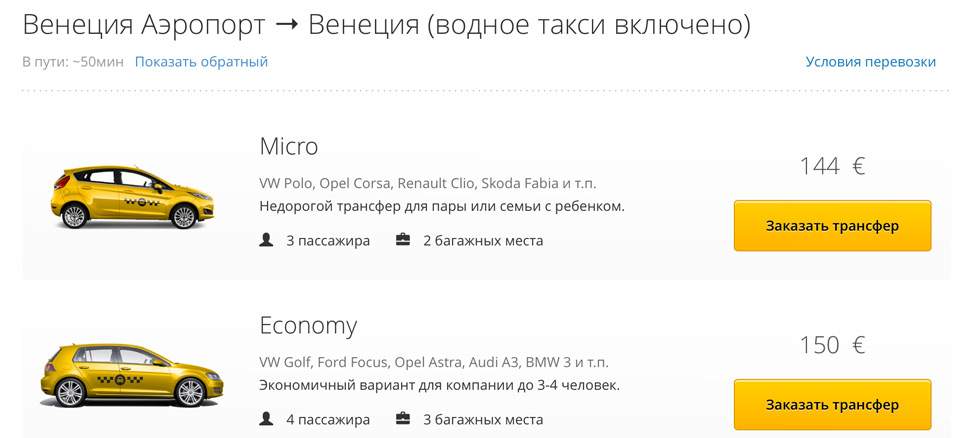960x438 pixels.
Task: Click the passenger icon in the Economy row
Action: click(x=266, y=419)
